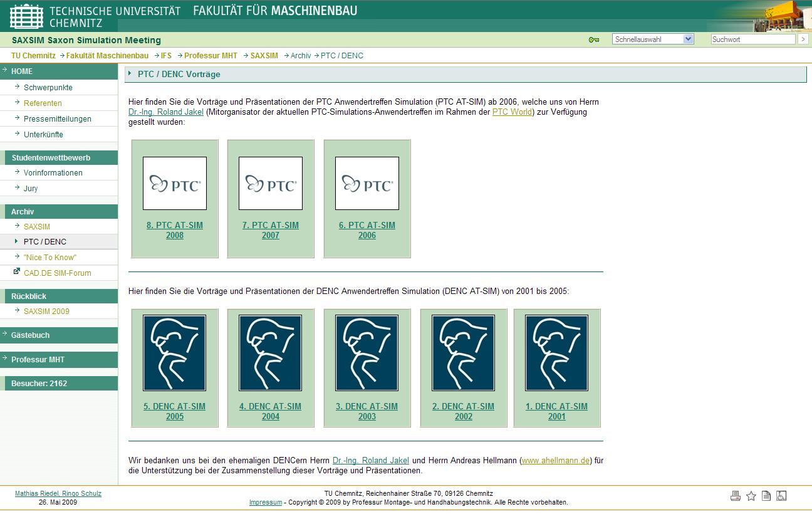Open the 1. DENC AT-SIM 2001 link
Image resolution: width=812 pixels, height=514 pixels.
click(x=557, y=411)
